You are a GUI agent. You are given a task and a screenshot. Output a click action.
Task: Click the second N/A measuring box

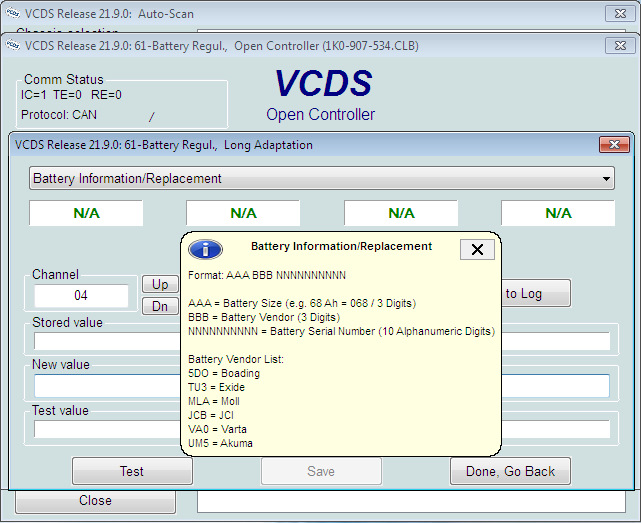pyautogui.click(x=243, y=213)
